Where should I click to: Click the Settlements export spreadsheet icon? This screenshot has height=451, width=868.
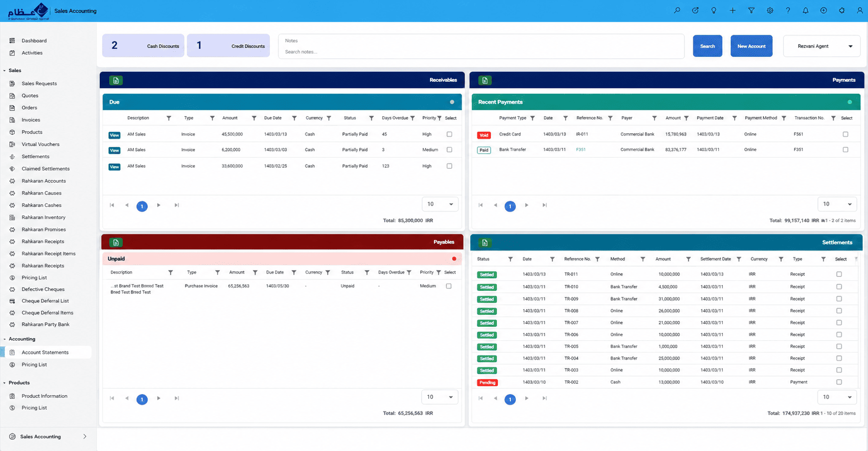[x=485, y=242]
